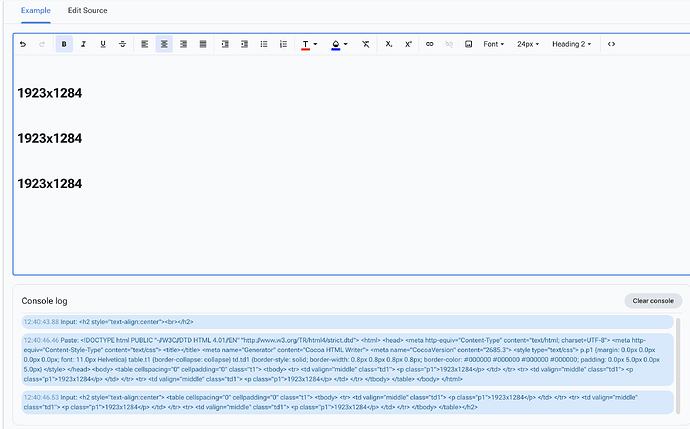
Task: Toggle underline formatting
Action: click(x=103, y=44)
